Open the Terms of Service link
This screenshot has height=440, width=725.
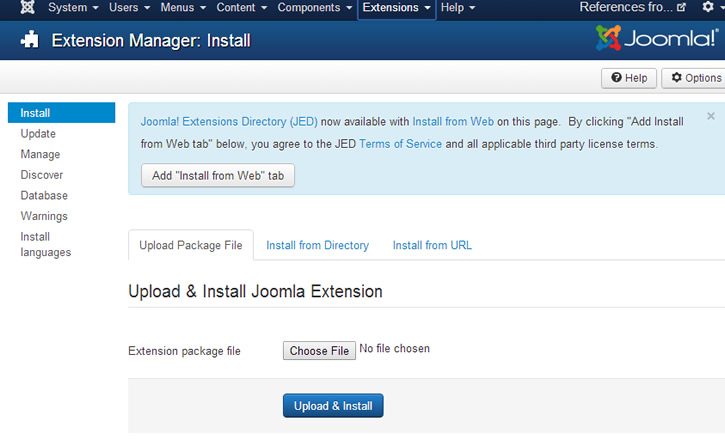click(400, 144)
